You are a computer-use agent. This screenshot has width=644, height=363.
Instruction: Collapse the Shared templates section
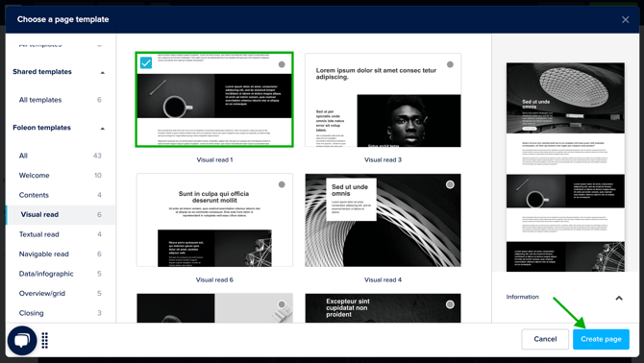(x=102, y=73)
